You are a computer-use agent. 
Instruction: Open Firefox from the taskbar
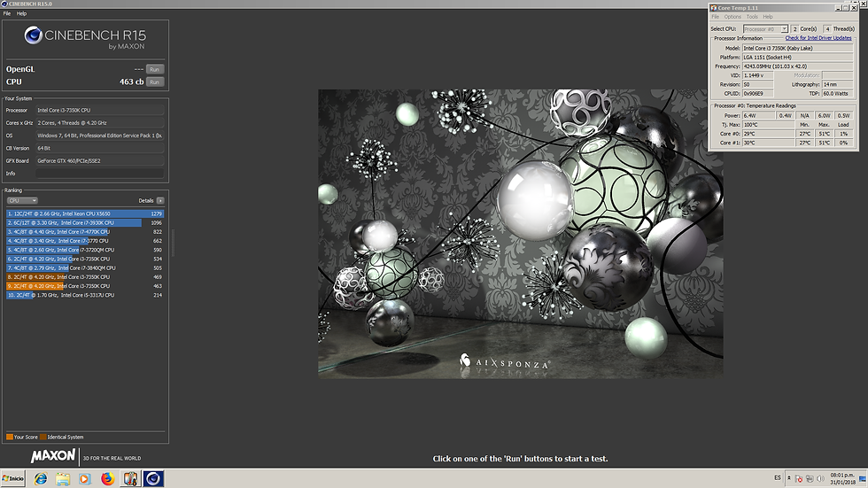tap(107, 478)
